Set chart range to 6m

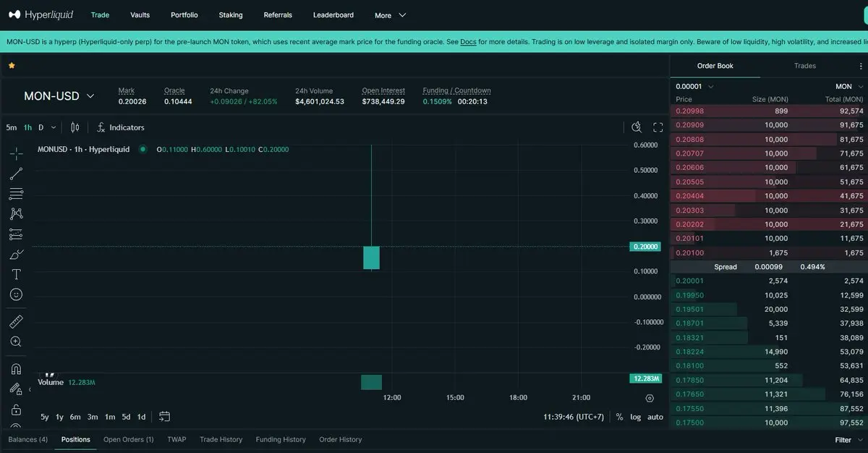click(75, 417)
